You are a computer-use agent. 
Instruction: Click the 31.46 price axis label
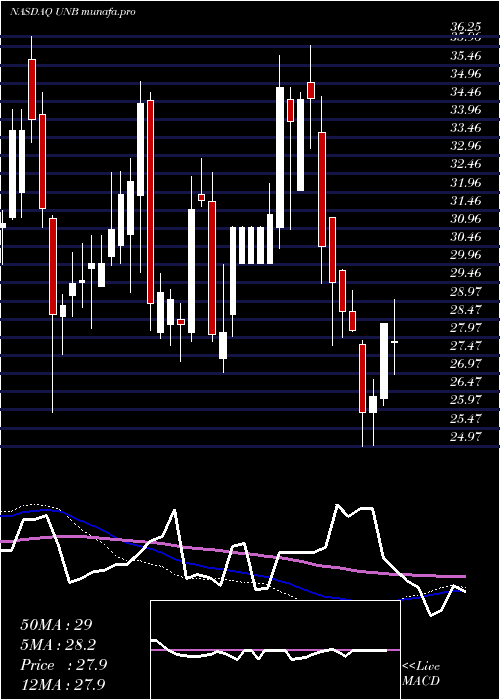pyautogui.click(x=466, y=201)
